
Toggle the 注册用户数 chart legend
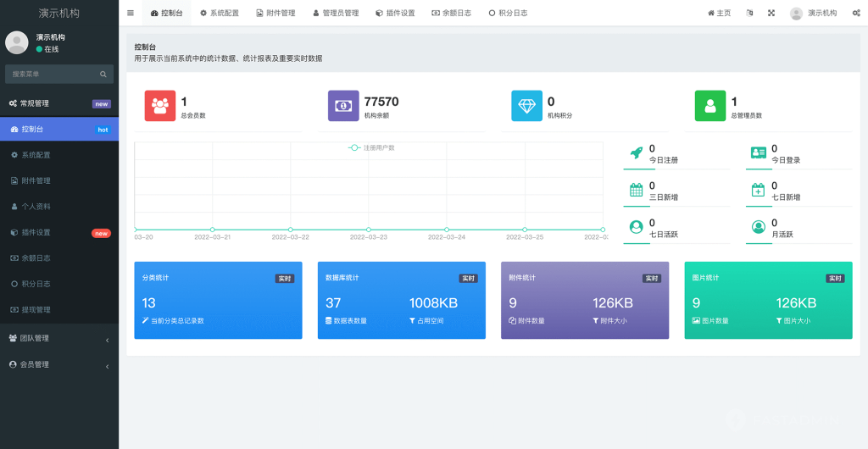click(371, 147)
